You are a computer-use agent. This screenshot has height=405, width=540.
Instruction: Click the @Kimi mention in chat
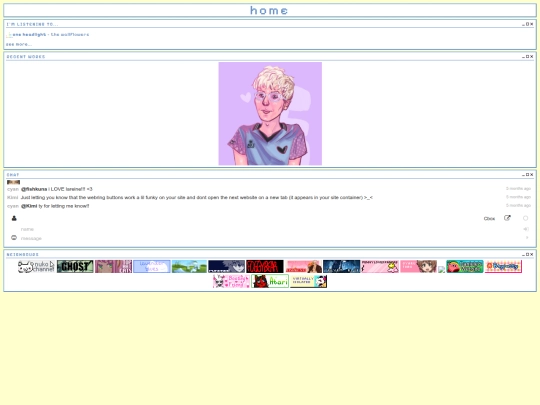coord(29,206)
